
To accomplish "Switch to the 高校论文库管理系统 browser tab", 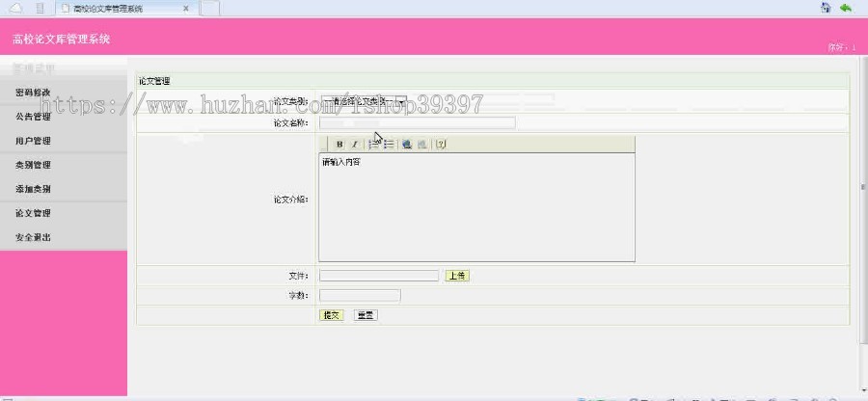I will 124,9.
